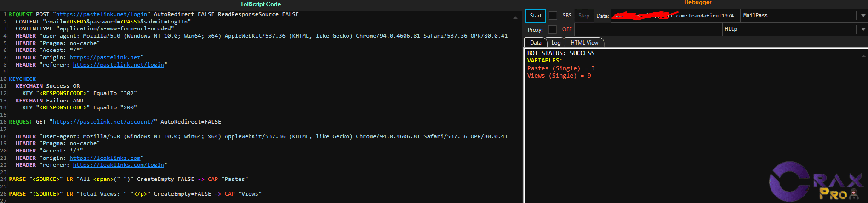Screen dimensions: 868x203
Task: Click the debugger output scroll-up arrow
Action: coord(863,56)
